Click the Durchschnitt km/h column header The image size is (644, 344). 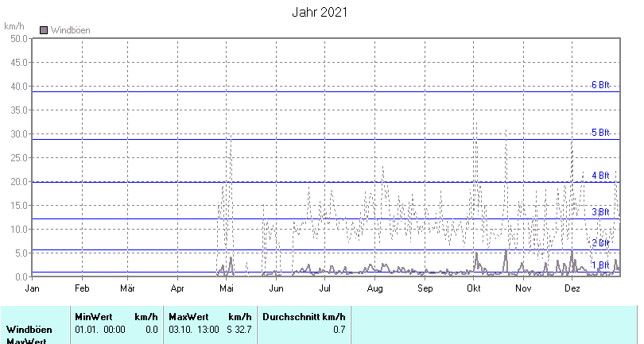tap(304, 316)
